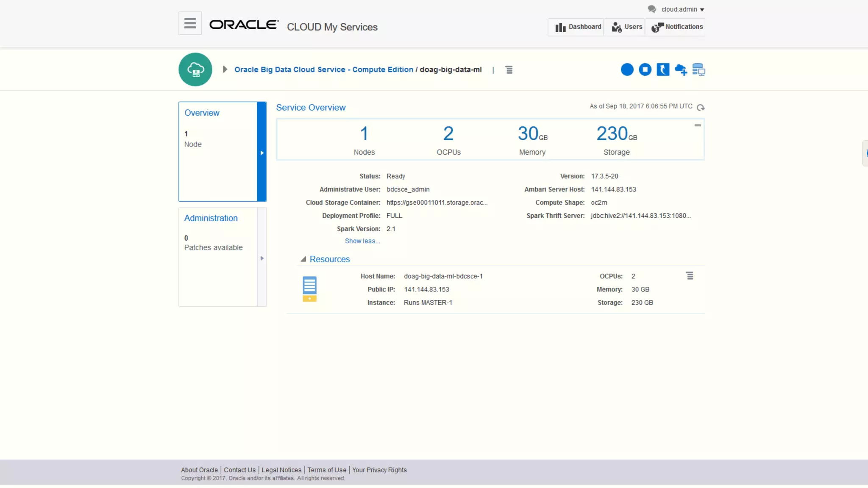868x488 pixels.
Task: Open the Notifications button
Action: point(677,27)
